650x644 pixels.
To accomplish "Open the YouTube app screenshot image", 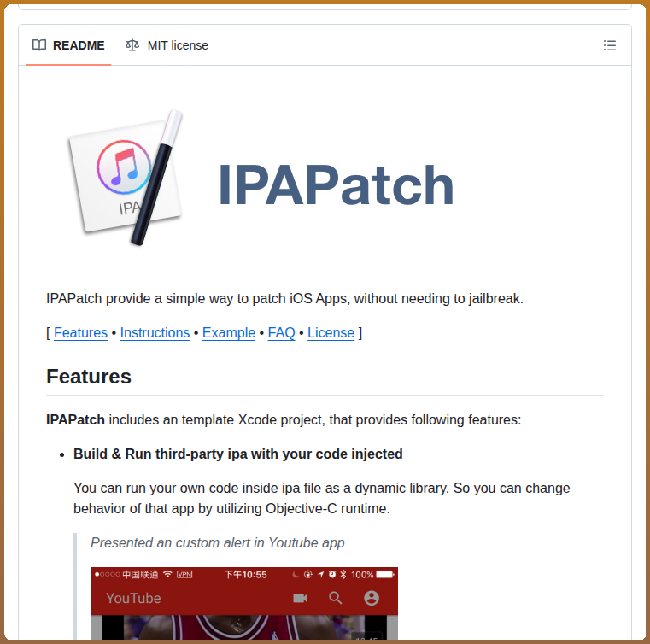I will [x=244, y=603].
